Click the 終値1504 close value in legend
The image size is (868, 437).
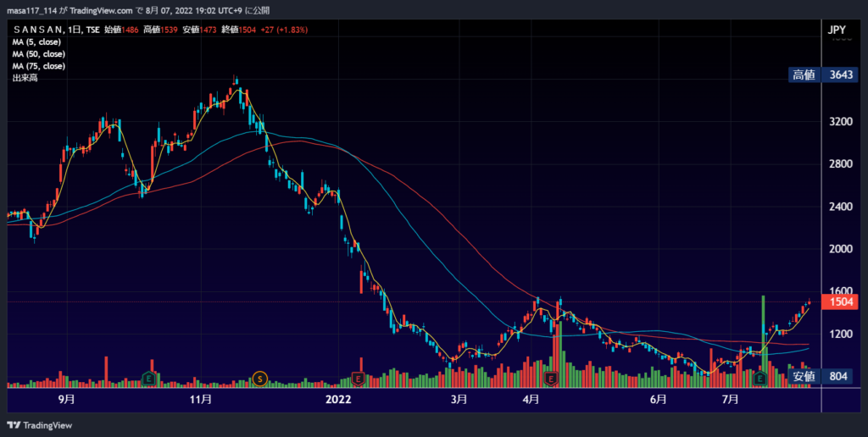[238, 30]
